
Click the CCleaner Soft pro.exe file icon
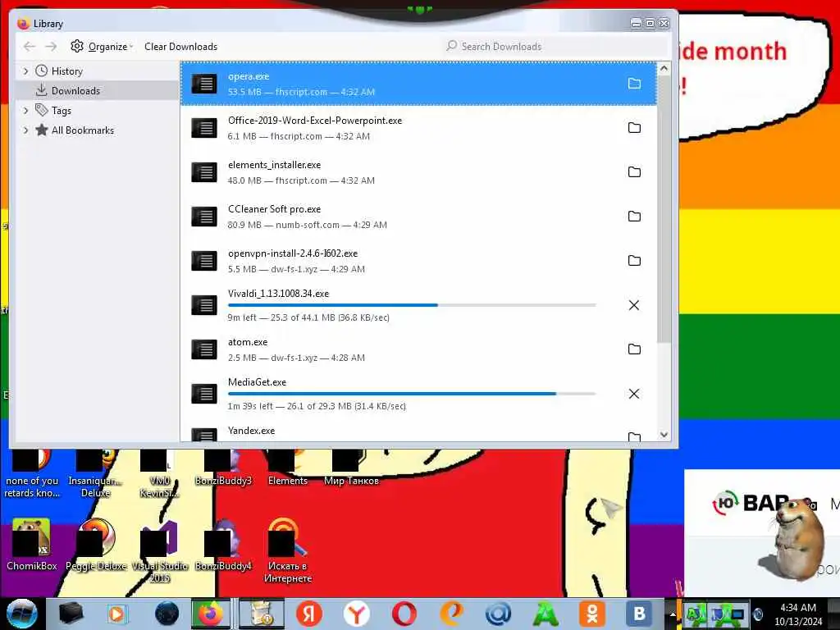[x=204, y=217]
